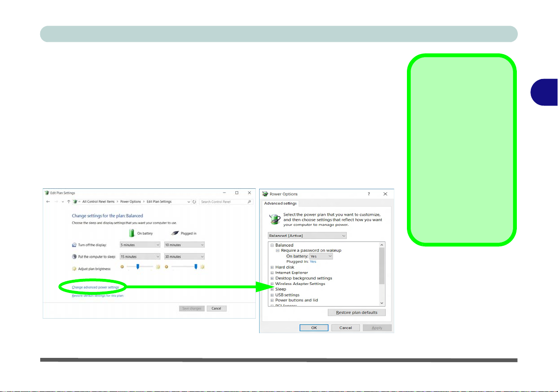The image size is (558, 392).
Task: Click the greyed Apply button in Power Options
Action: click(x=377, y=328)
